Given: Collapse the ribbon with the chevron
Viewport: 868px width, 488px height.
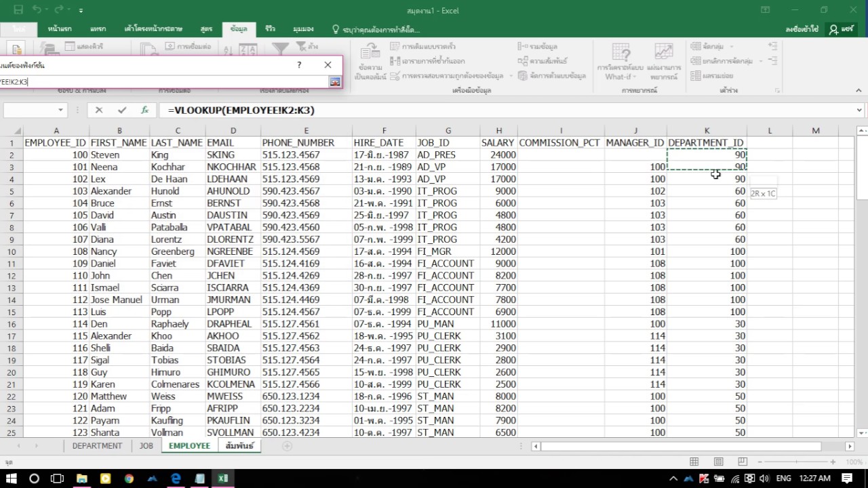Looking at the screenshot, I should point(859,90).
